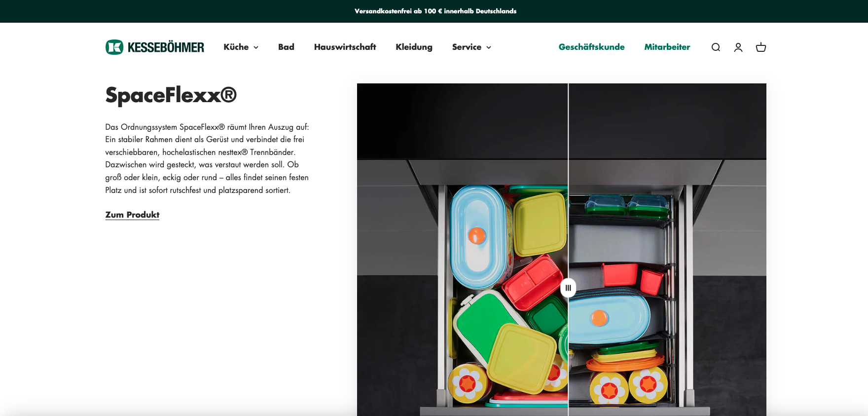Go to the Geschäftskunde link

coord(591,47)
